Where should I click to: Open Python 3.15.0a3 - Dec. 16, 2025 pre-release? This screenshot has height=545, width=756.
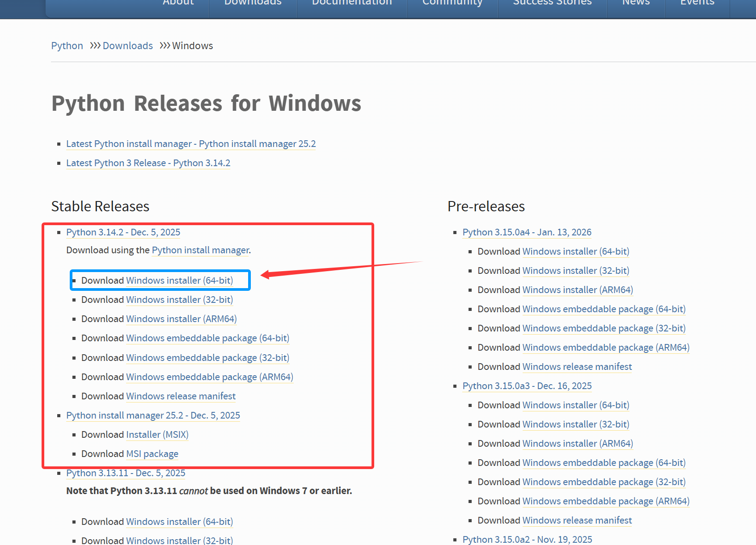coord(527,386)
